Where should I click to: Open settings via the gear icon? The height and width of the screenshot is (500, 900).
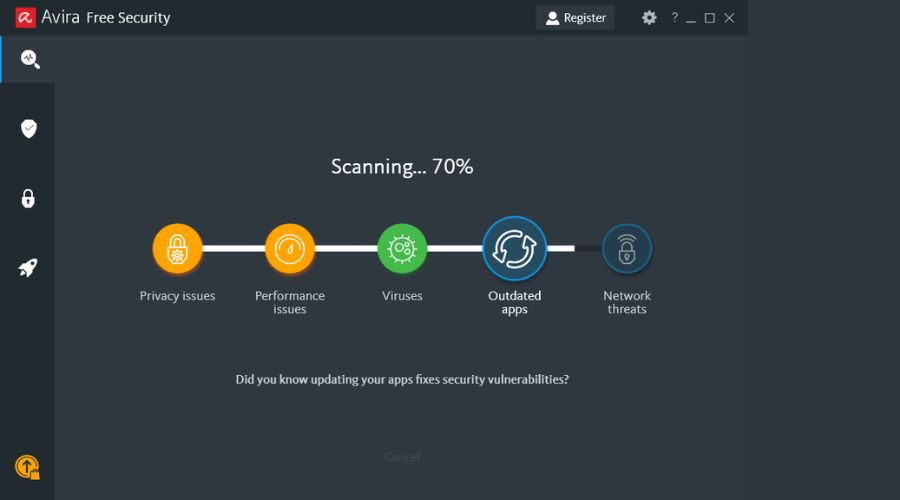649,18
